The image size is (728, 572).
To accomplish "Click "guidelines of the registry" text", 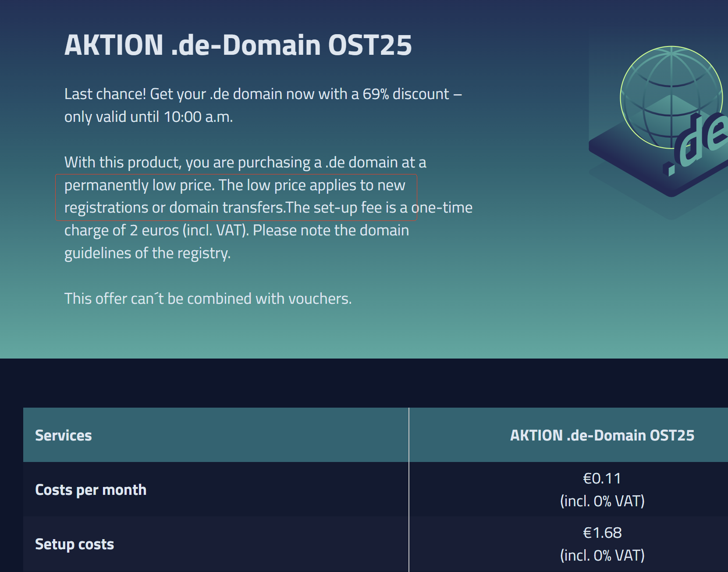I will coord(147,253).
